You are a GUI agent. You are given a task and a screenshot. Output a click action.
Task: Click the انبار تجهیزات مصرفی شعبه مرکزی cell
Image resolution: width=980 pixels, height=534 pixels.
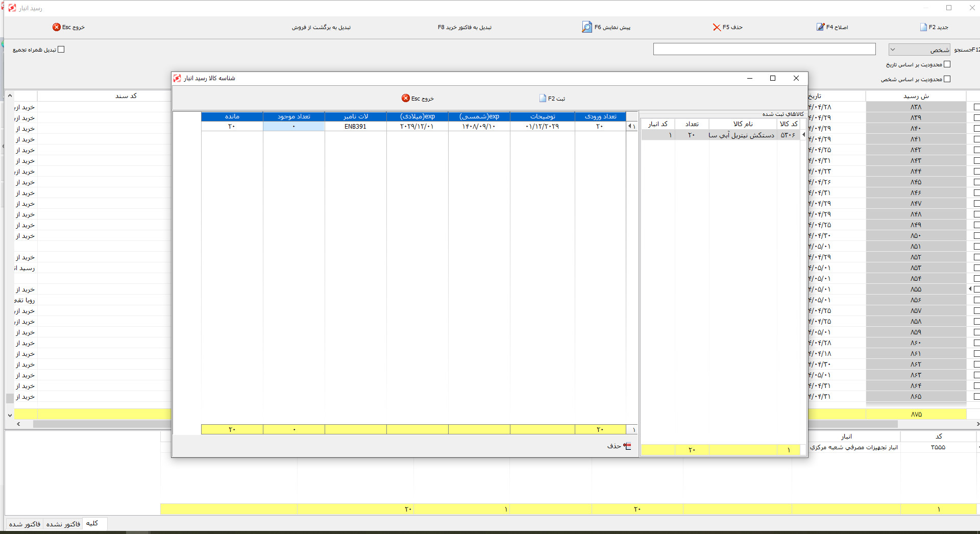(853, 447)
